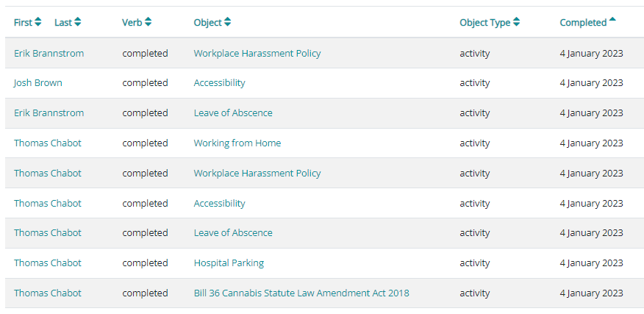Open Accessibility in Josh Brown's row
Screen dimensions: 644x314
[219, 83]
